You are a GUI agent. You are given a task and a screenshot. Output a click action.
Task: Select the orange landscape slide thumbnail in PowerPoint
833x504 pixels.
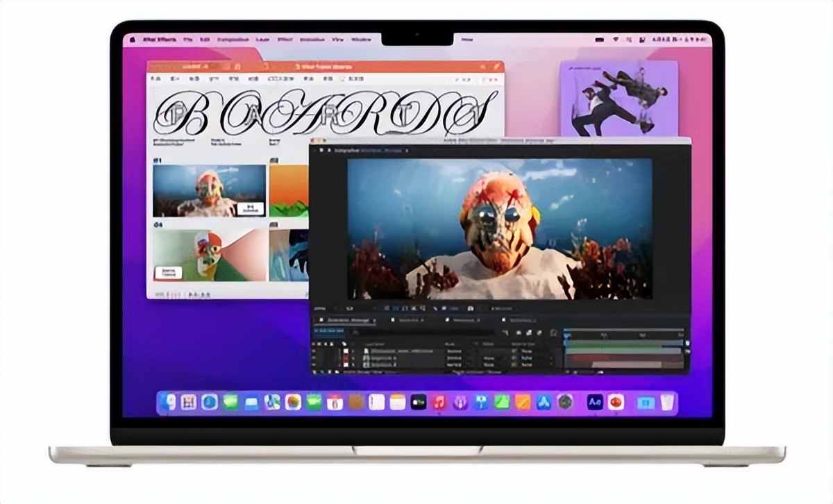coord(289,191)
